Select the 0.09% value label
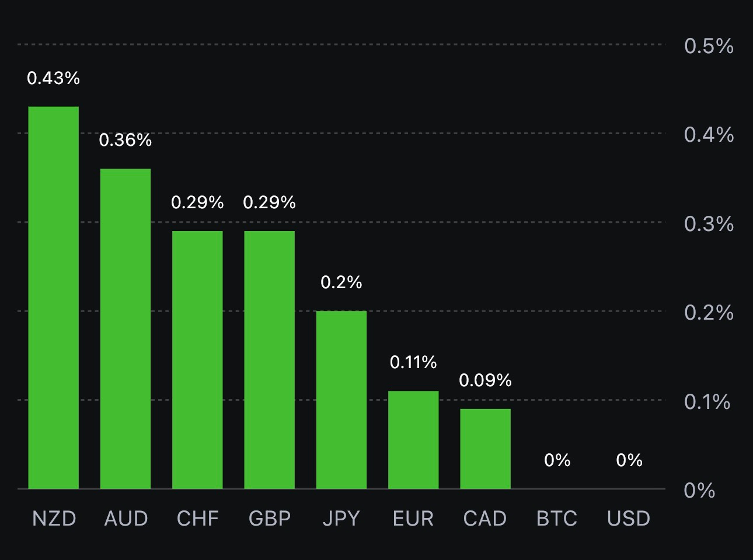This screenshot has height=560, width=753. click(x=485, y=380)
